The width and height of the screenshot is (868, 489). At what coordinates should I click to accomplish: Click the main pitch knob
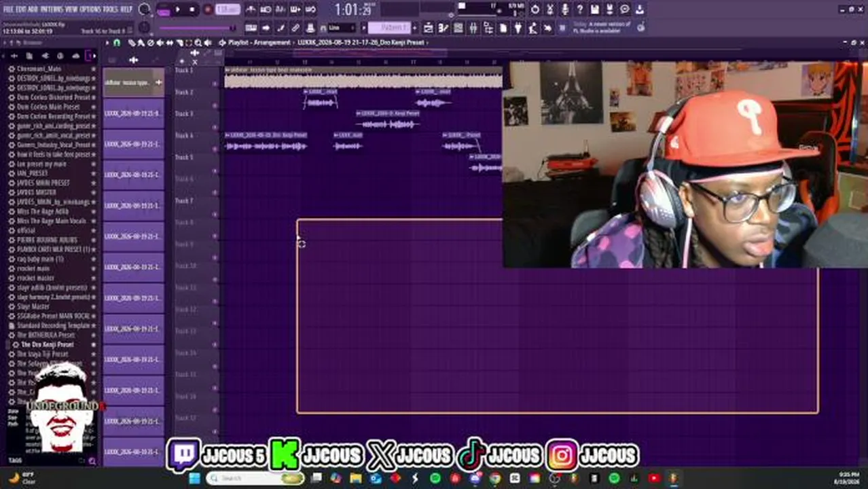point(144,28)
